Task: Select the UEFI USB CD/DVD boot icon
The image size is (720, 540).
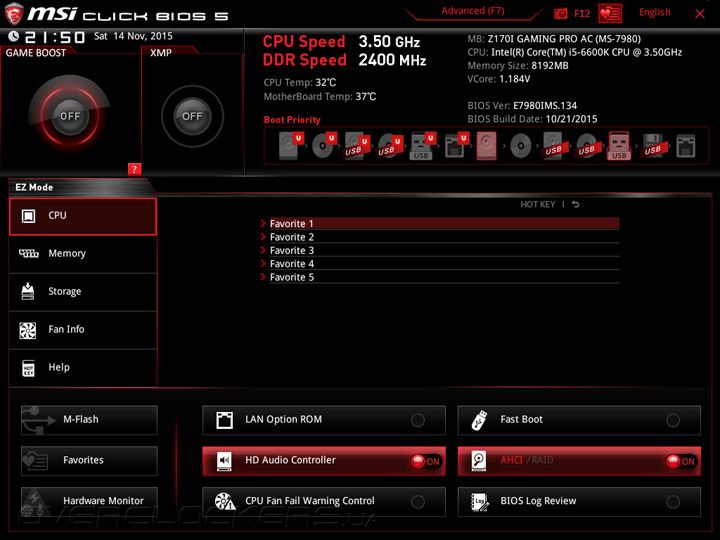Action: pos(390,146)
